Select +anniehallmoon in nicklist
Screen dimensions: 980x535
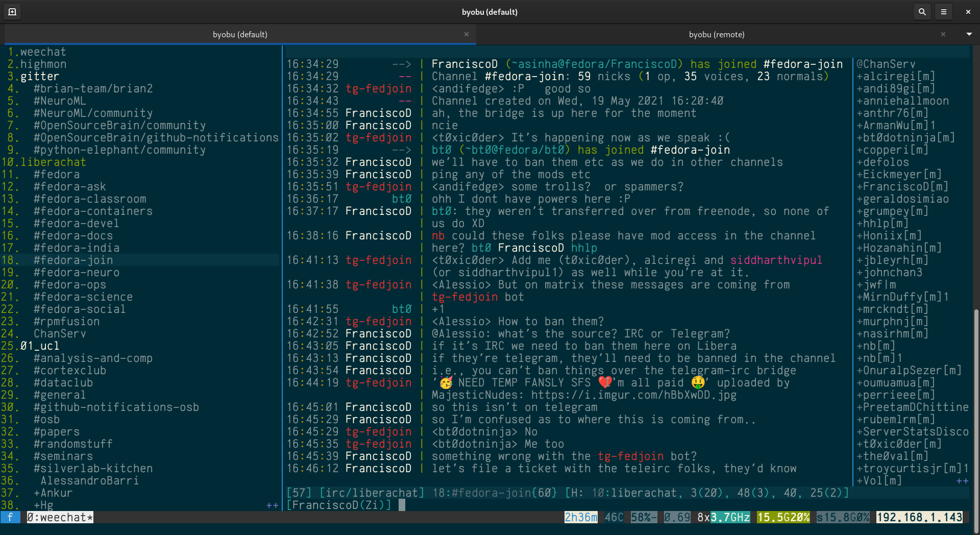903,101
